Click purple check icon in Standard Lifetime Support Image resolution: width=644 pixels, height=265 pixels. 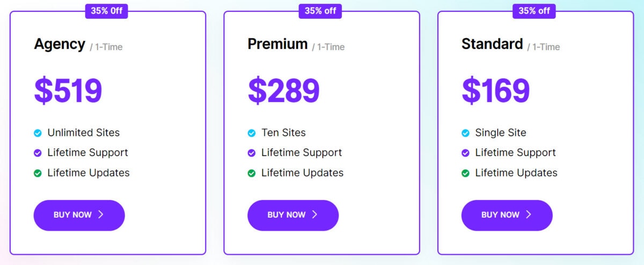(465, 153)
